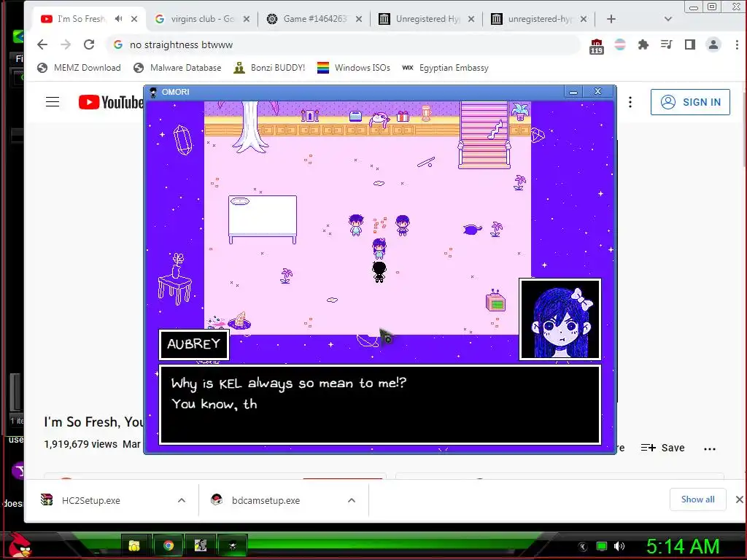Toggle the Chrome side panel

tap(690, 44)
